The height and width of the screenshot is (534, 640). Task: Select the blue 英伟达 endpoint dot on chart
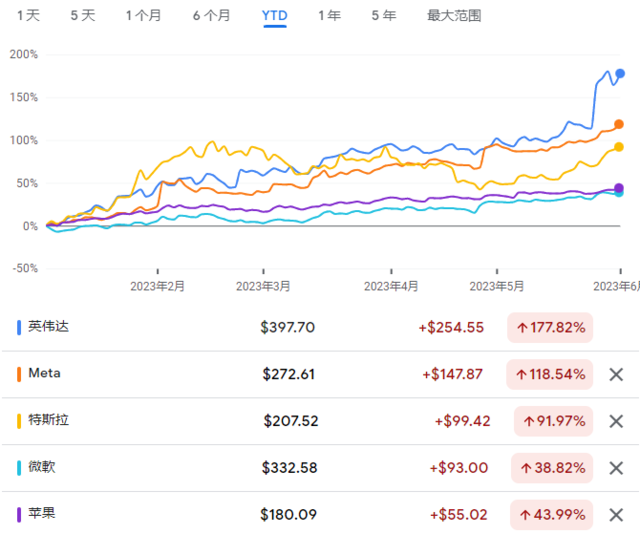[620, 73]
